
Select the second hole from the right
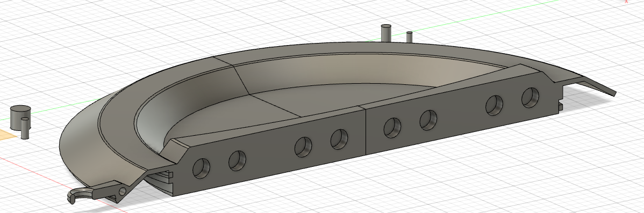click(494, 105)
